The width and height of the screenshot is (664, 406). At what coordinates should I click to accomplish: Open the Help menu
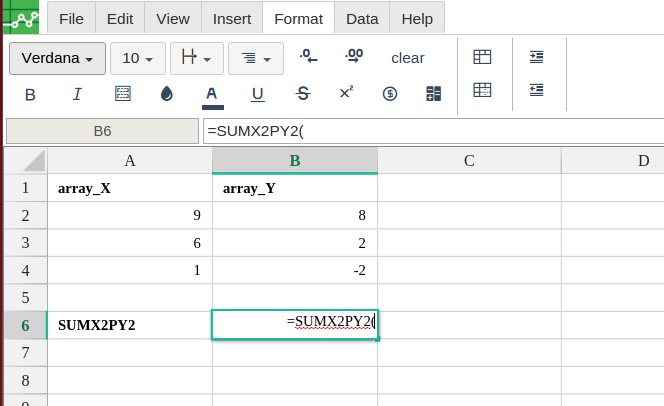(x=417, y=19)
